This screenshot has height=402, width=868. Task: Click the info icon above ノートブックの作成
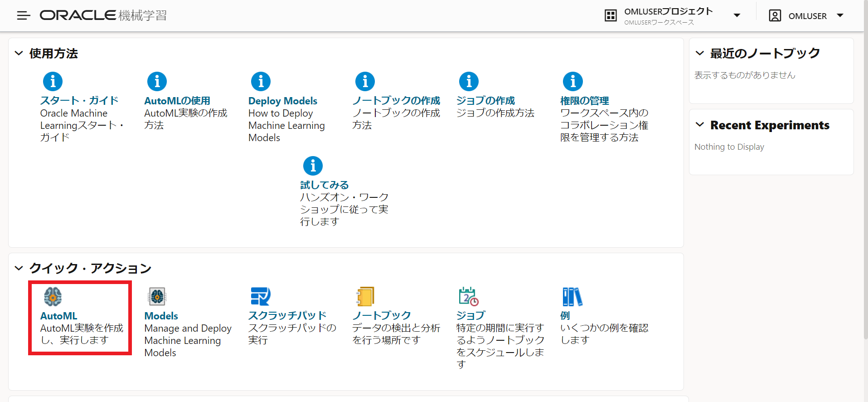[x=365, y=82]
